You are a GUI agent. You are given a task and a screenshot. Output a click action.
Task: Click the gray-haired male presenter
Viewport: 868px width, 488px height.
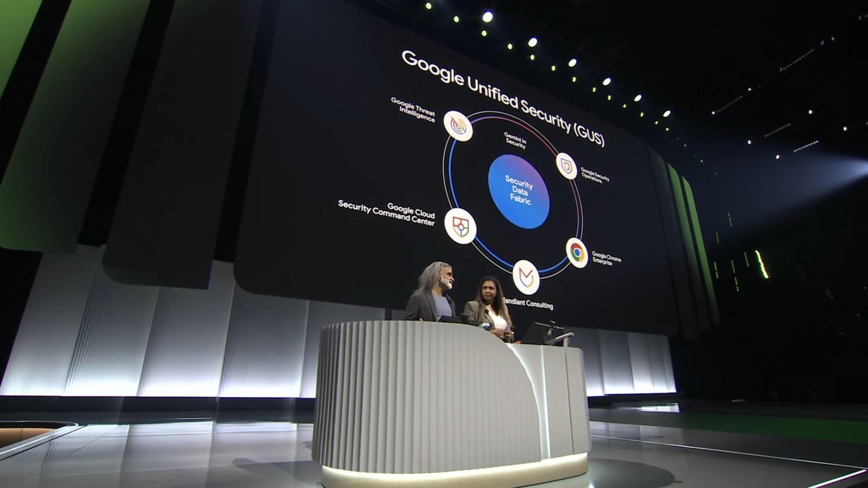coord(432,293)
